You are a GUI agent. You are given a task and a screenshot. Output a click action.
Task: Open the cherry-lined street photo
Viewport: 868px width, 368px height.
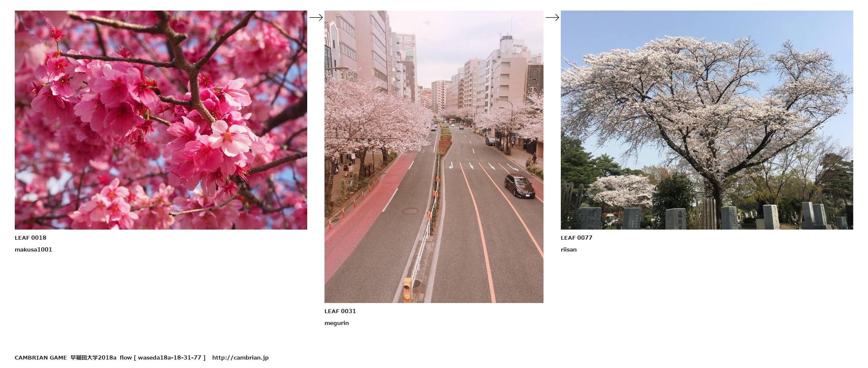click(434, 157)
